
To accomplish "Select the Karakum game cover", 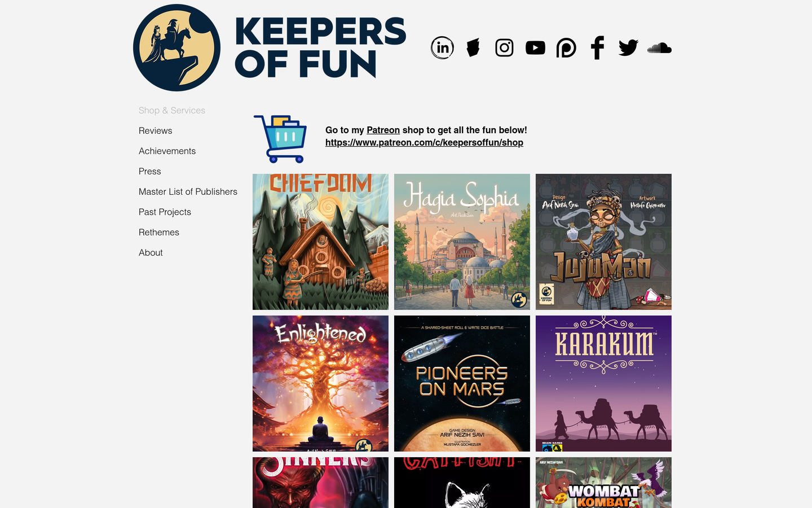I will (603, 383).
